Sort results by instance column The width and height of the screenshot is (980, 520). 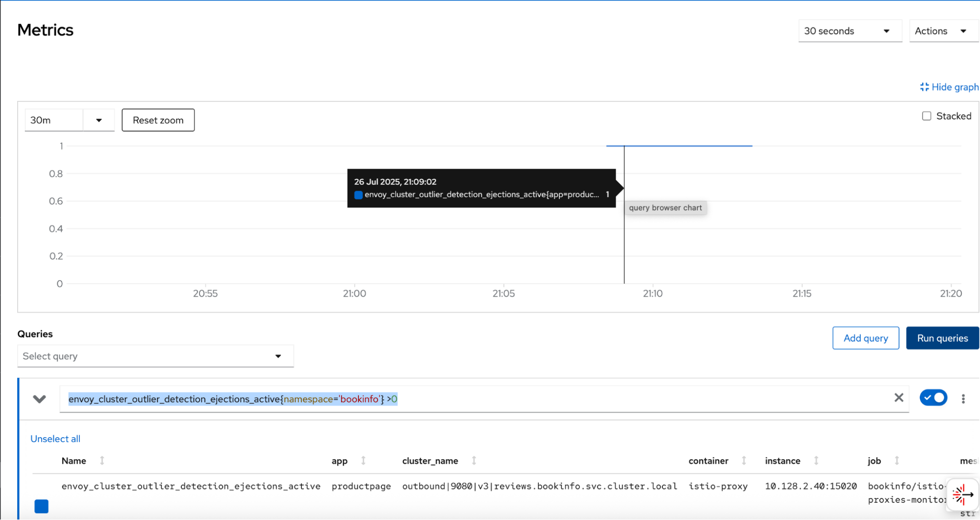point(816,461)
